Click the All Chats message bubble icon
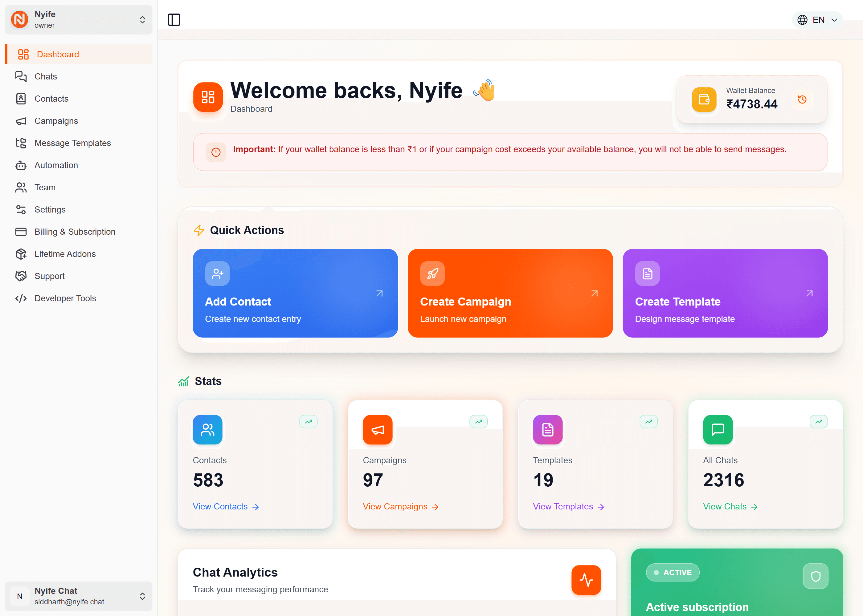The height and width of the screenshot is (616, 863). tap(717, 430)
